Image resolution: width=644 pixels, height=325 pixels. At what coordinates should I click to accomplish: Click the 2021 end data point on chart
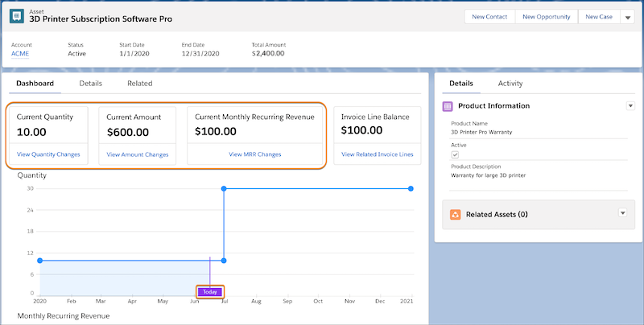click(x=411, y=189)
